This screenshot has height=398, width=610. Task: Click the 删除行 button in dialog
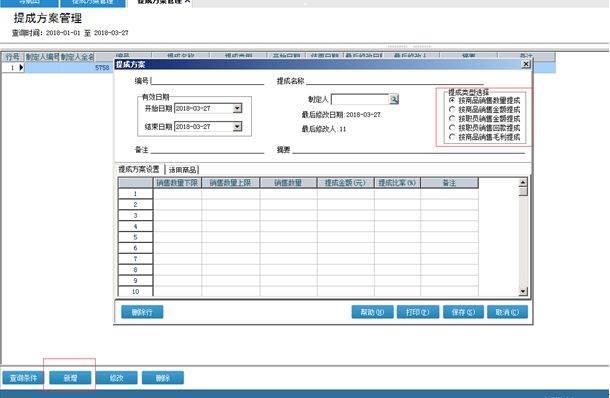(142, 312)
